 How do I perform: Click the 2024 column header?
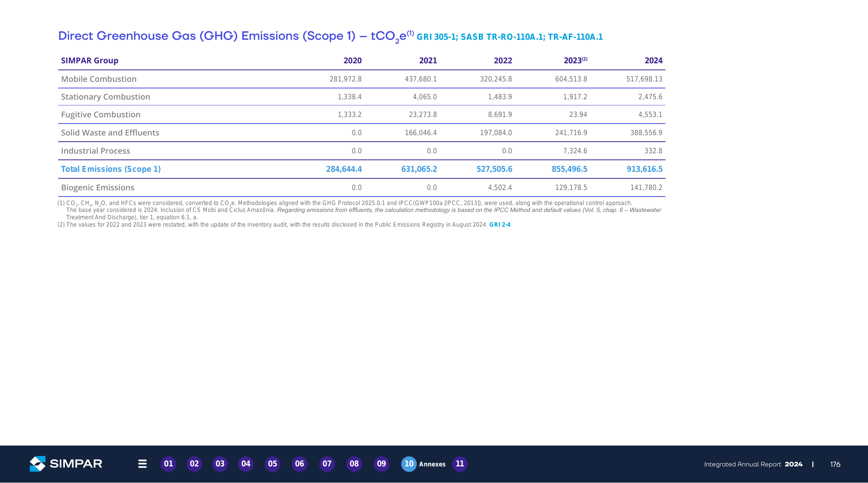point(654,61)
